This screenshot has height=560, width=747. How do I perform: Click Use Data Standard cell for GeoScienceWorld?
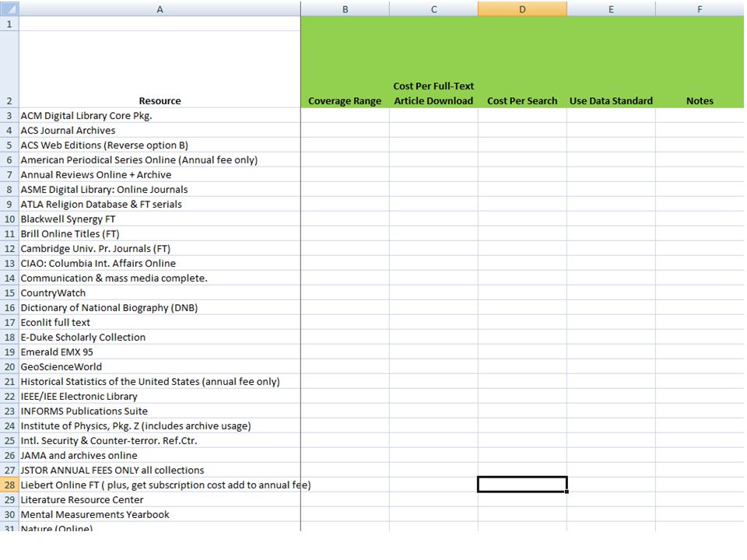pyautogui.click(x=612, y=366)
